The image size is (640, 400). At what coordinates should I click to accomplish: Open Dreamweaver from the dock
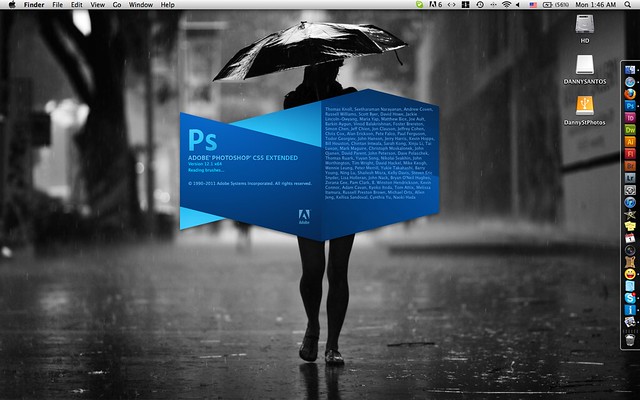coord(630,130)
